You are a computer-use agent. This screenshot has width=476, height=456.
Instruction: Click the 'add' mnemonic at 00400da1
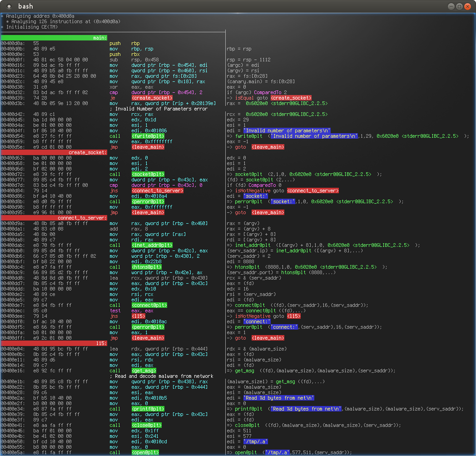coord(114,229)
